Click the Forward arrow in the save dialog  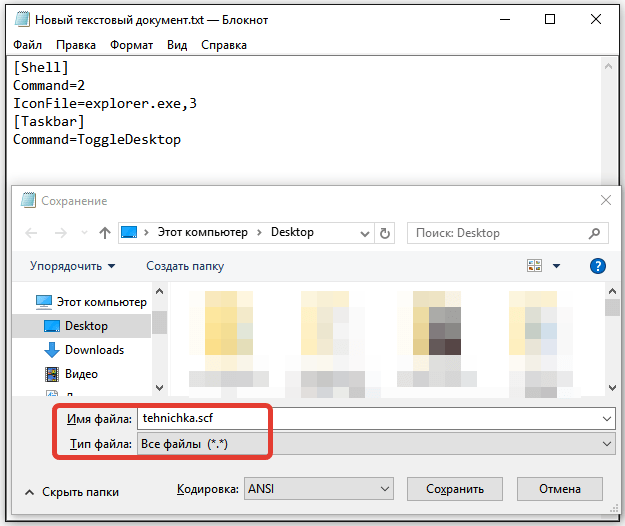(61, 233)
